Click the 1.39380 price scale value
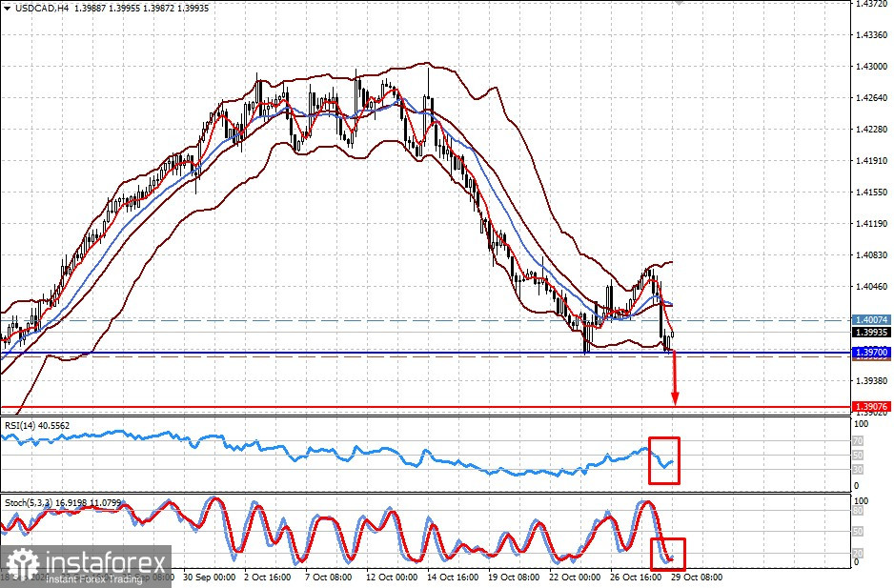 tap(872, 380)
